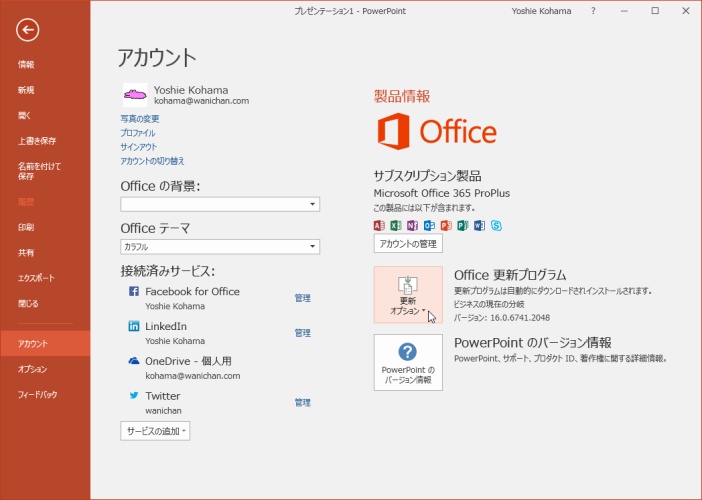Go back using the circled arrow
Image resolution: width=702 pixels, height=500 pixels.
(28, 30)
